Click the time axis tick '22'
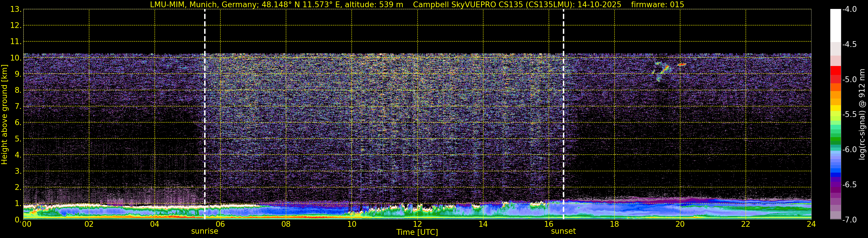Screen dimensions: 868x238 pos(746,224)
